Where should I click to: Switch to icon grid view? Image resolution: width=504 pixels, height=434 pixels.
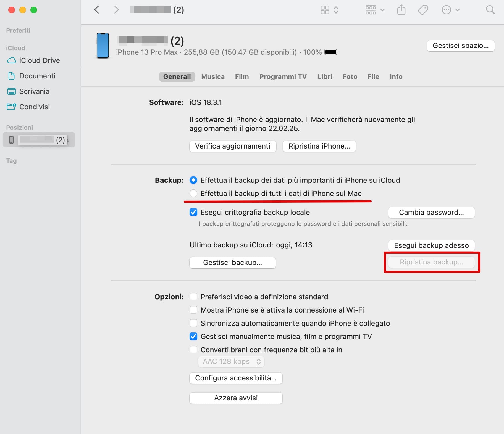[x=325, y=10]
